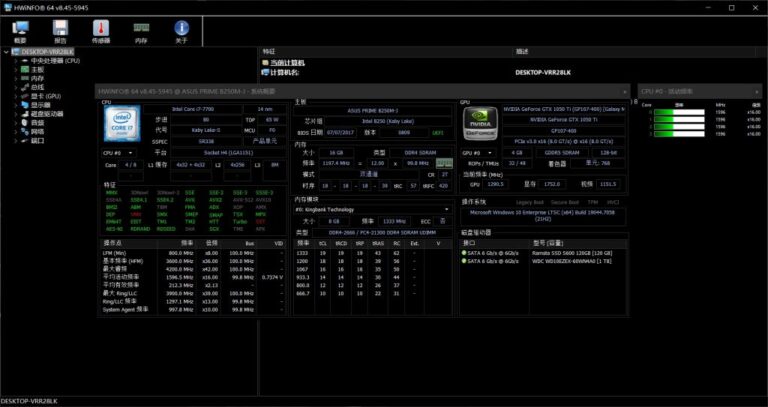Screen dimensions: 768x407
Task: Click the System Agent 频率 row
Action: 192,310
